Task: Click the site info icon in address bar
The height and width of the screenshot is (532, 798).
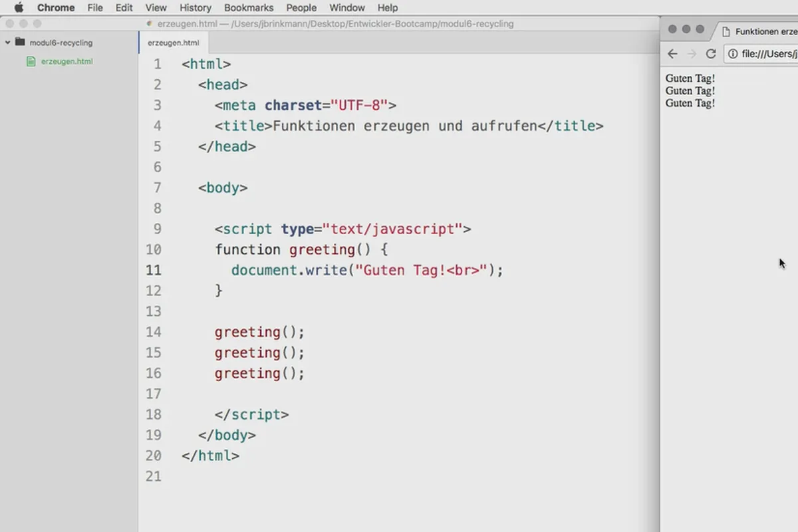Action: 733,54
